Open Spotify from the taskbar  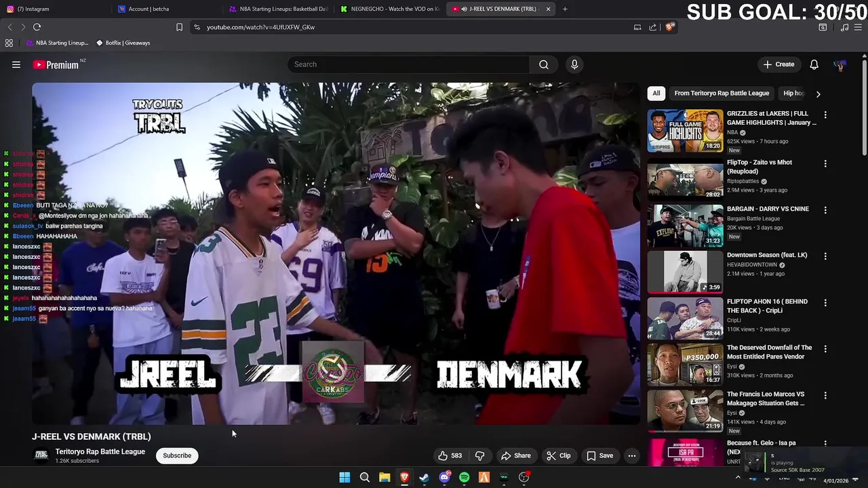pyautogui.click(x=464, y=477)
